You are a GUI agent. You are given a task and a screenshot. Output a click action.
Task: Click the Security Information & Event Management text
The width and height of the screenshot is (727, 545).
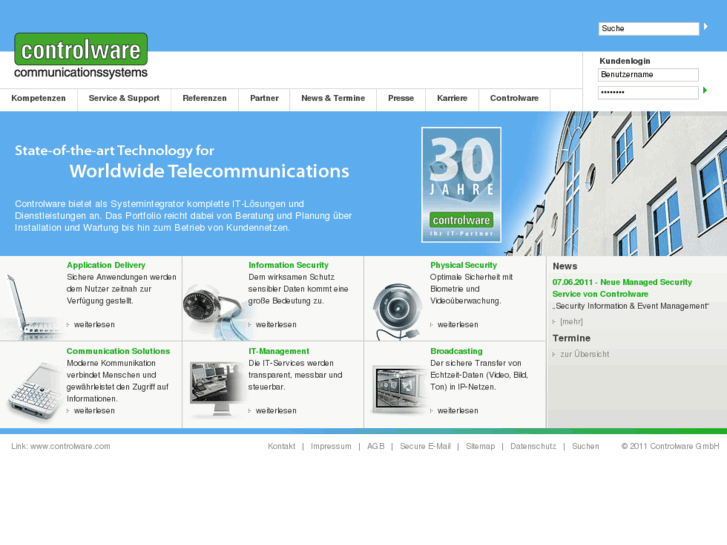pos(631,306)
